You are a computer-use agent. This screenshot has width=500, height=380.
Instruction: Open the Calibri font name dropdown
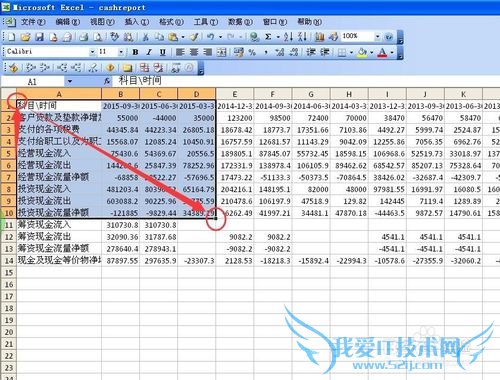coord(92,52)
